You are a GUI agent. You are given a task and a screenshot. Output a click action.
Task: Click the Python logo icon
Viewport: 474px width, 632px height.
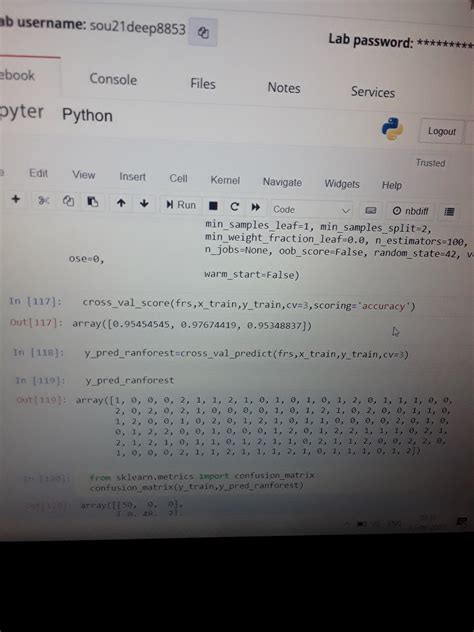392,129
